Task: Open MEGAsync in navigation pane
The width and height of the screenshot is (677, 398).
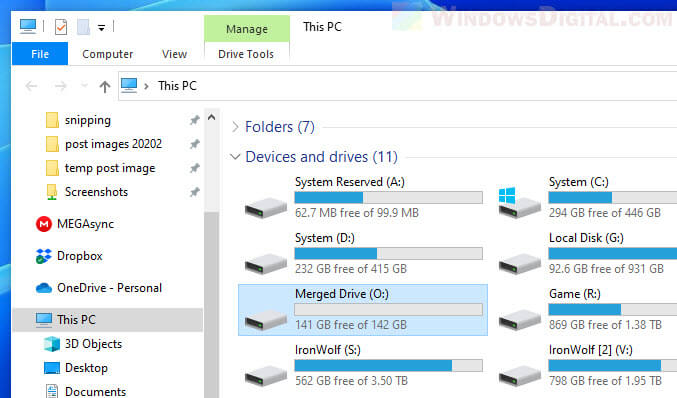Action: (85, 224)
